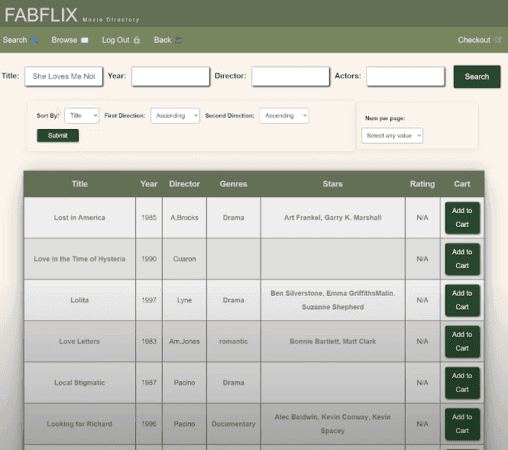Click stars Bonnie Bartlett, Matt Clark
The width and height of the screenshot is (508, 450).
(333, 342)
